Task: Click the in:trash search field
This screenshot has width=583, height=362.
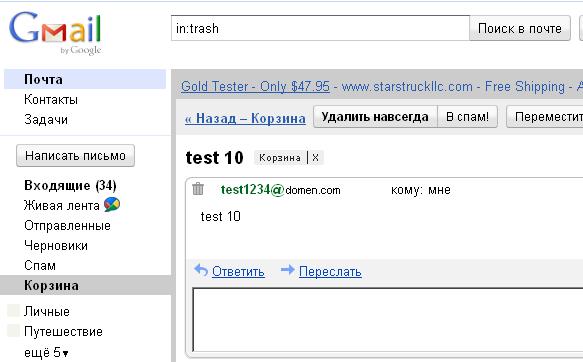Action: click(320, 28)
